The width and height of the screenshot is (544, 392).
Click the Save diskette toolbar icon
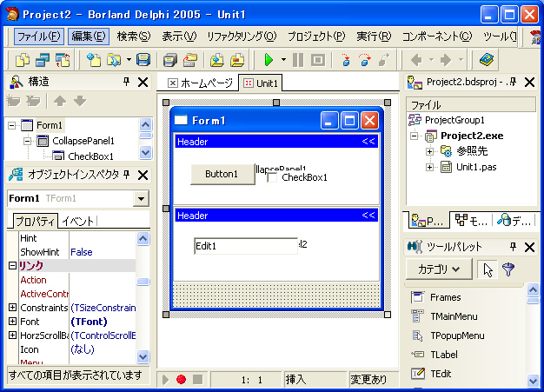pyautogui.click(x=143, y=60)
